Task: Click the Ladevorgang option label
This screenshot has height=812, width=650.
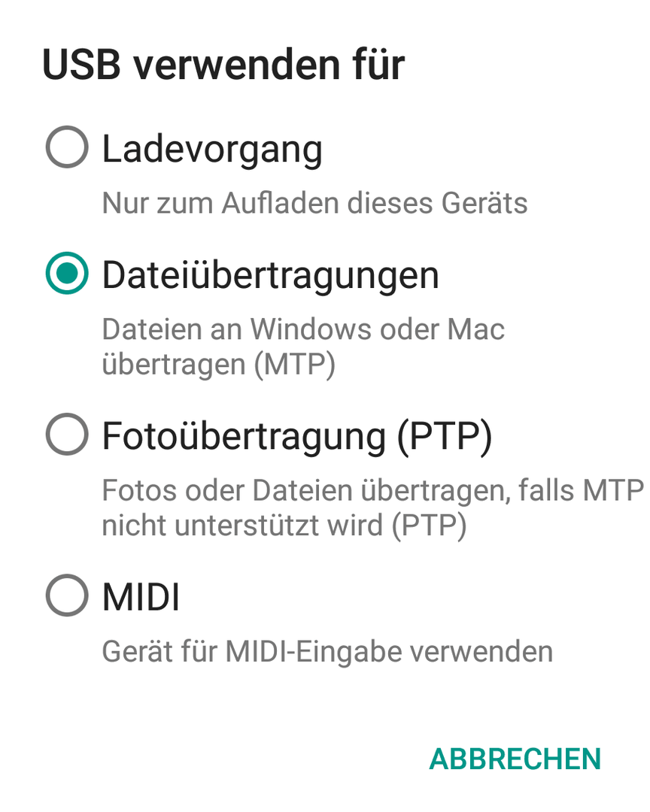Action: pos(212,149)
